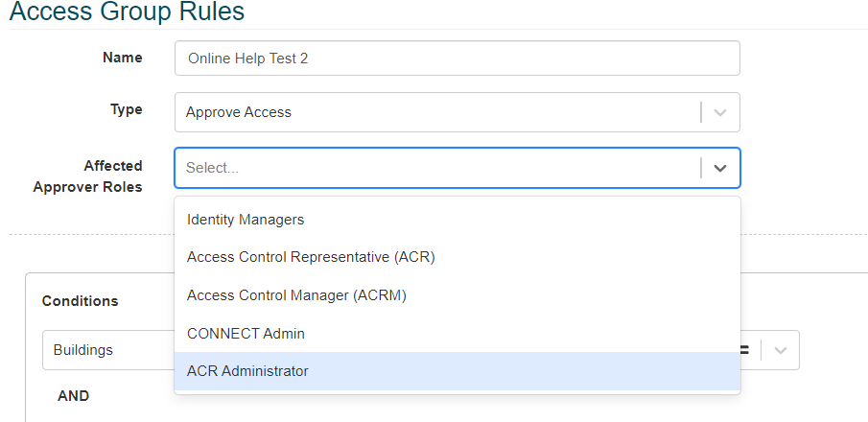
Task: Click the Name field label
Action: pos(123,58)
